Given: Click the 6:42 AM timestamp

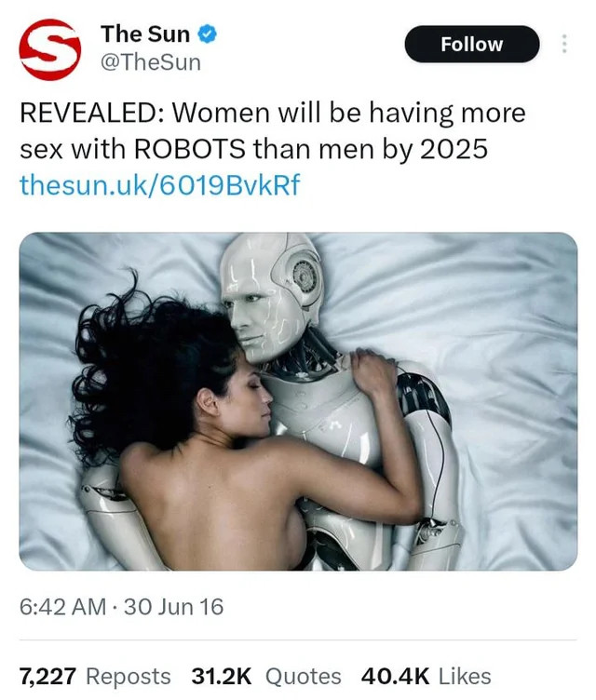Looking at the screenshot, I should [x=62, y=607].
